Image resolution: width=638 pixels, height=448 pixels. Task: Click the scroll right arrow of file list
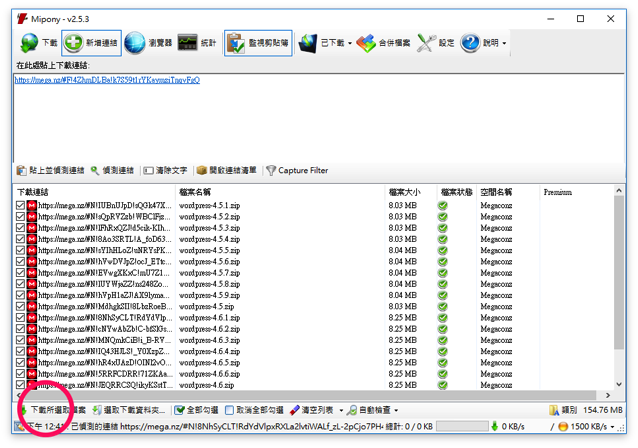coord(608,395)
